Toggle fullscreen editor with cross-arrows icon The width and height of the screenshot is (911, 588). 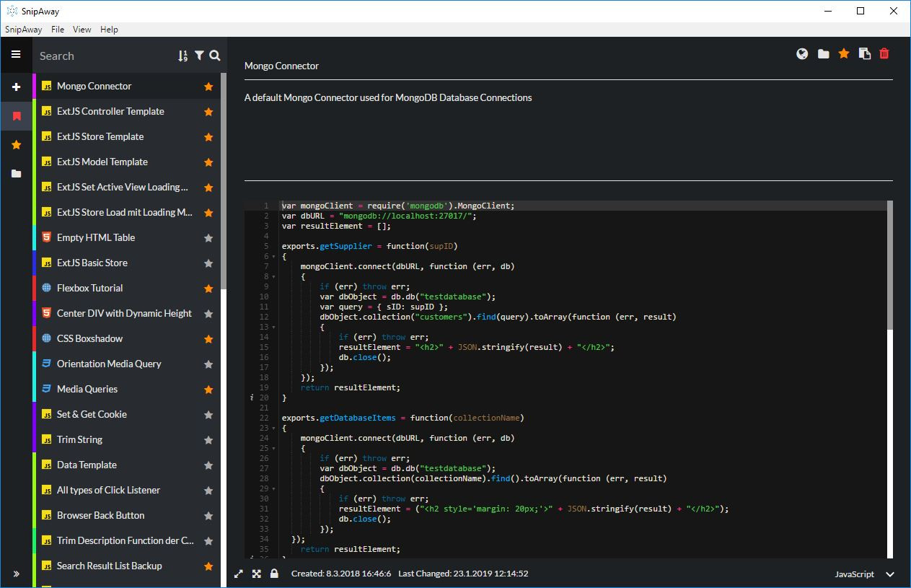tap(257, 574)
